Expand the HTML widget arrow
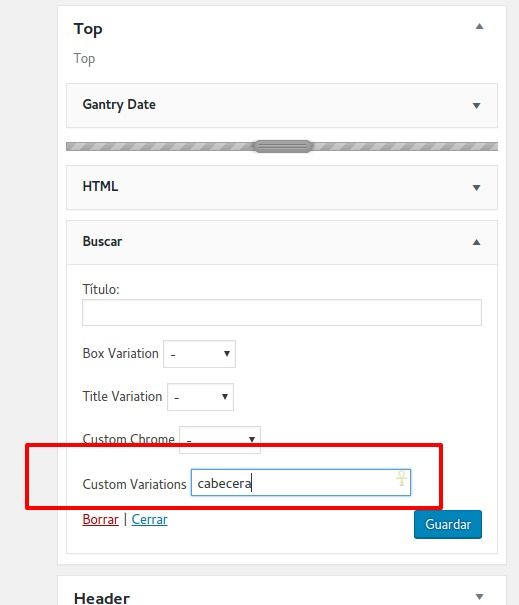This screenshot has height=605, width=519. [x=477, y=188]
